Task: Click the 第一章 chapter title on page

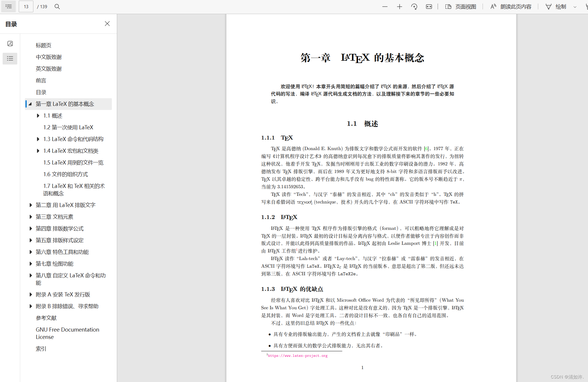Action: (x=362, y=58)
